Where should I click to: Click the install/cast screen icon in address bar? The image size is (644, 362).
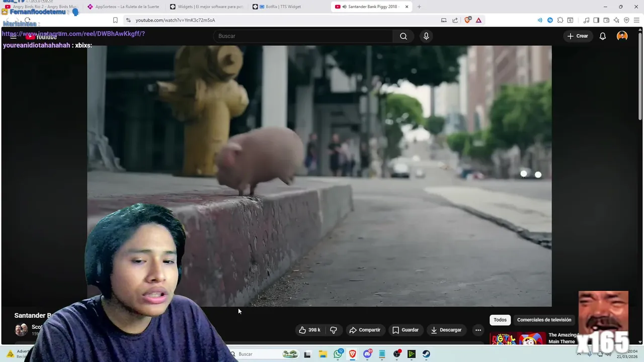[444, 20]
